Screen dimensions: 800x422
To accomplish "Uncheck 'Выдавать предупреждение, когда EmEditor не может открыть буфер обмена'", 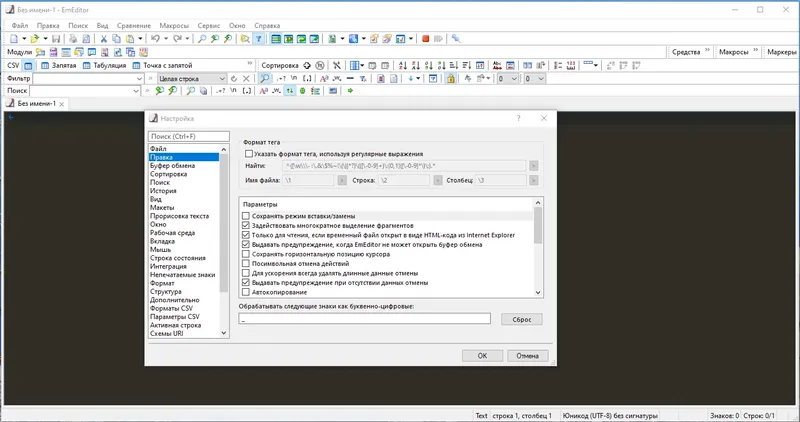I will point(245,244).
